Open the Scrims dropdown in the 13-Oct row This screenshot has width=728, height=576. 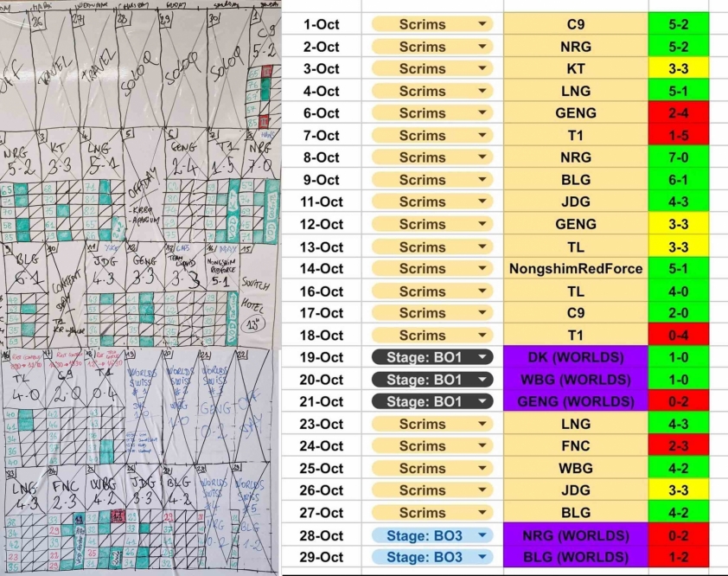[x=432, y=246]
